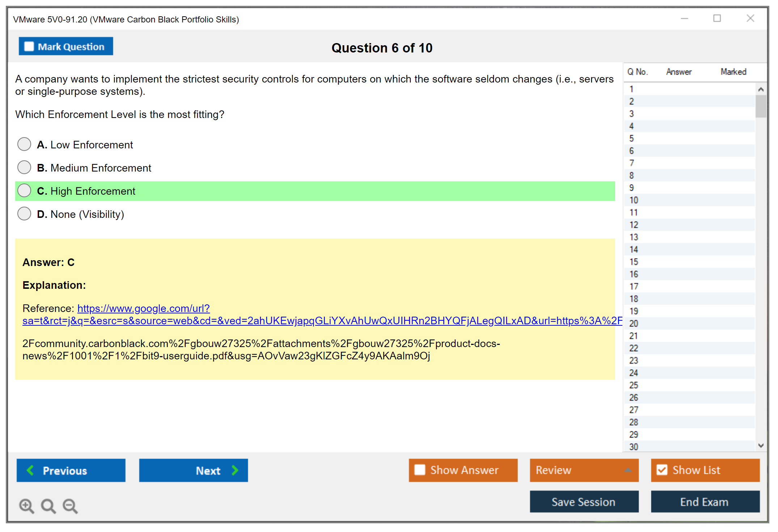
Task: Open question 10 in the list
Action: 634,200
